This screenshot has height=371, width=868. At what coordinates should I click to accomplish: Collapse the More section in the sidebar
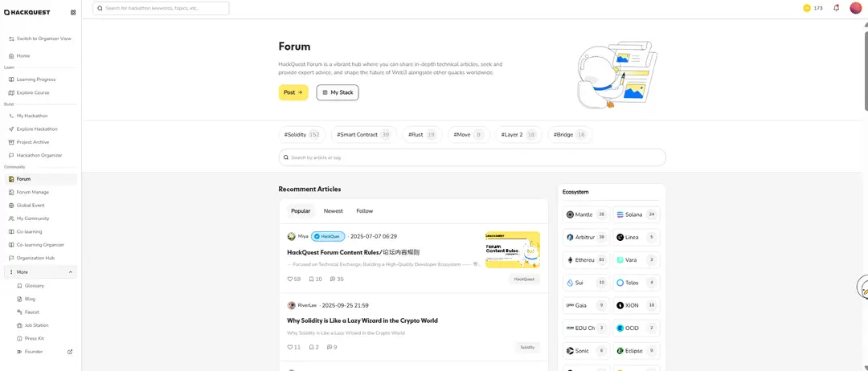click(70, 272)
